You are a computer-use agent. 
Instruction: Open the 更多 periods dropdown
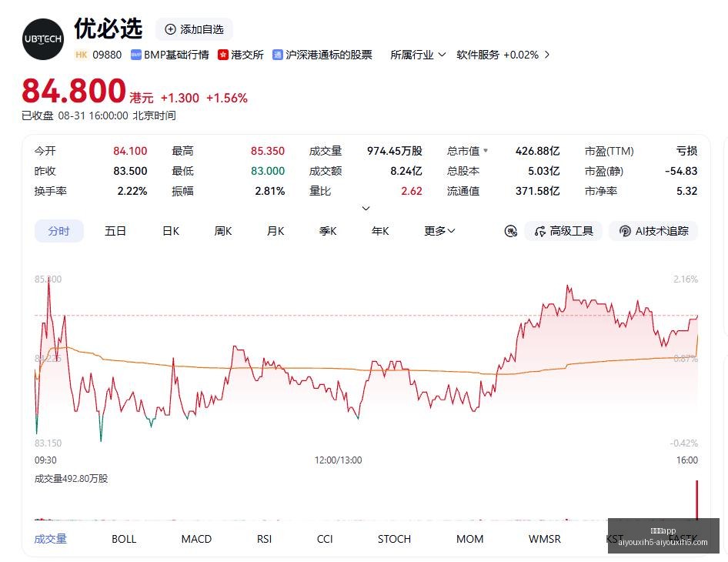pyautogui.click(x=439, y=231)
